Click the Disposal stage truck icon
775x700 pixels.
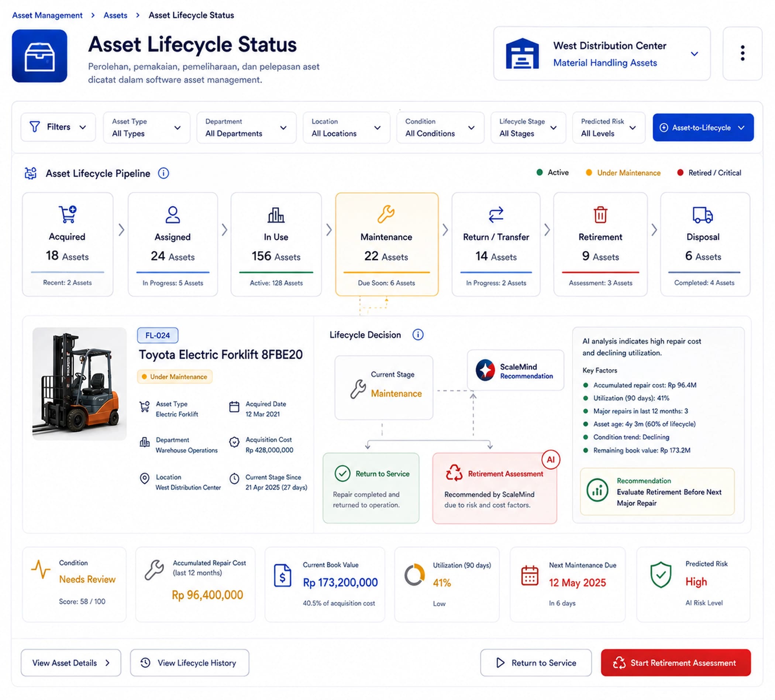point(702,215)
